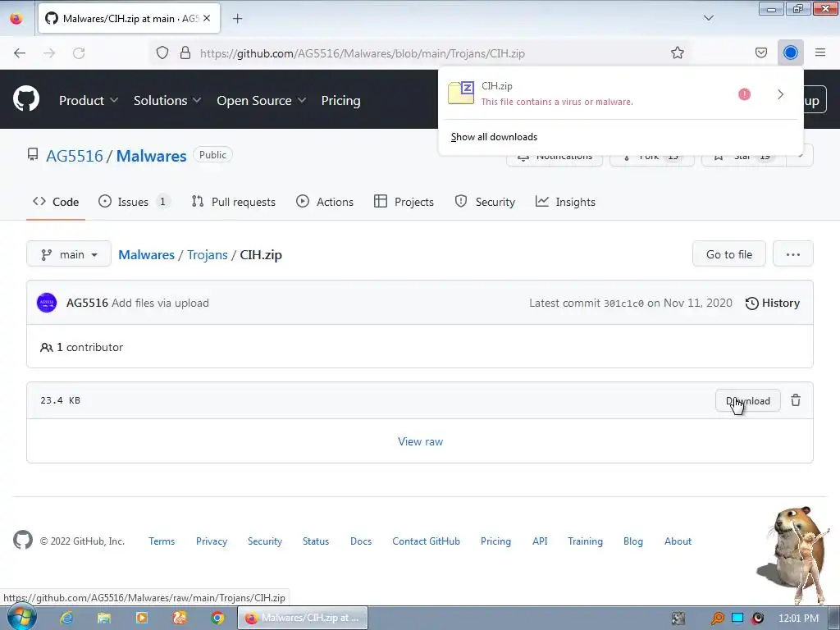This screenshot has height=630, width=840.
Task: Open commit 301c1c0
Action: tap(623, 304)
